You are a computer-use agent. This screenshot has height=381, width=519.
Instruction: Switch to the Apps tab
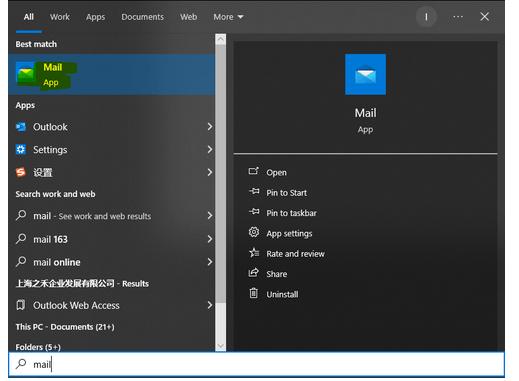[95, 17]
